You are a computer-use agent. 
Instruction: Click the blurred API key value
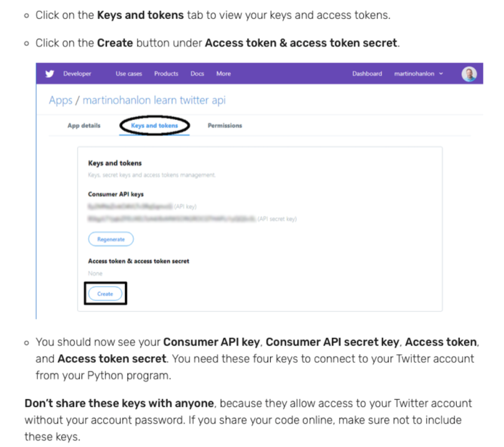point(130,206)
